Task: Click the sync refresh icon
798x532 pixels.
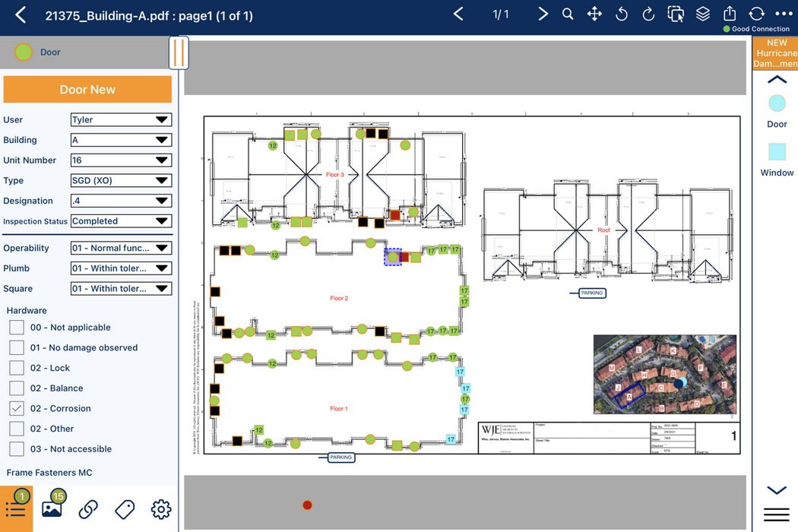Action: coord(756,14)
